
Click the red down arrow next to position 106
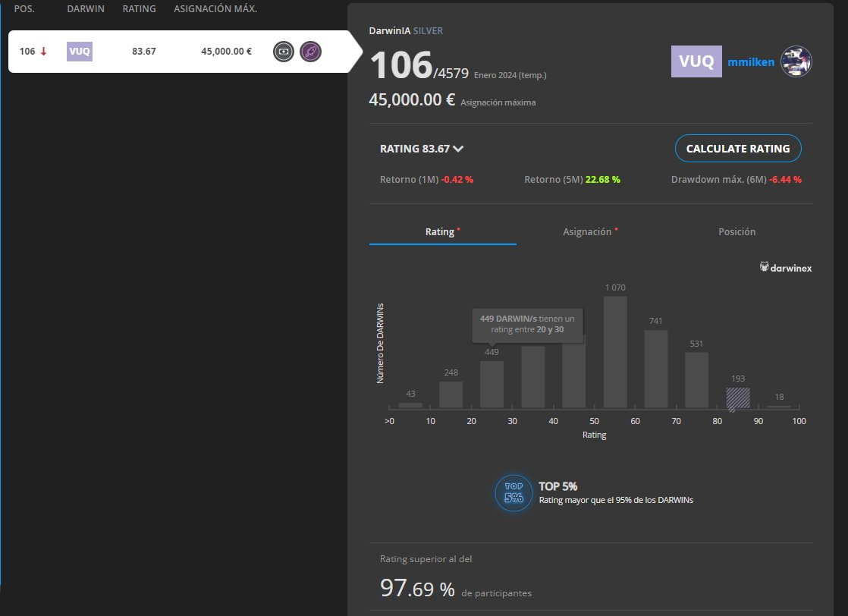[44, 52]
